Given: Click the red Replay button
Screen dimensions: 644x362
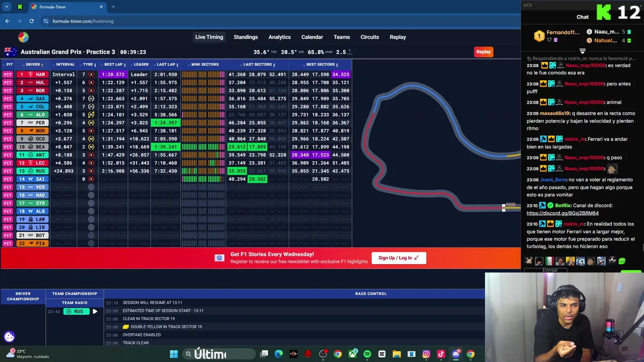Looking at the screenshot, I should [484, 52].
